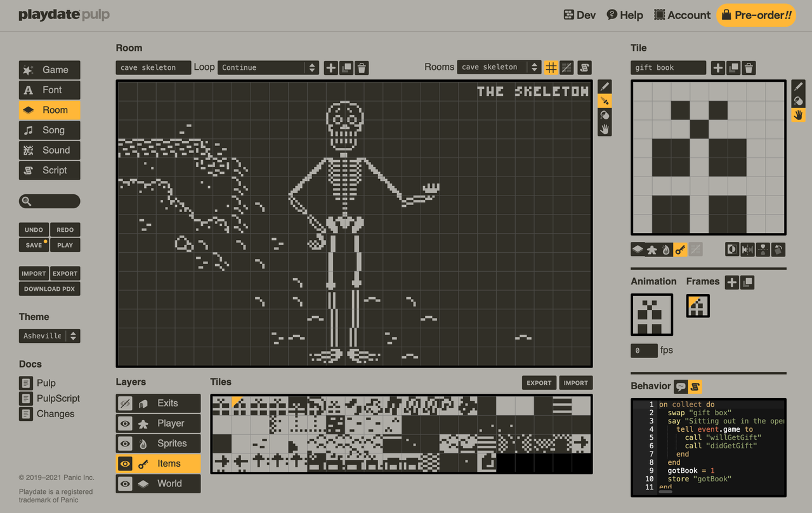812x513 pixels.
Task: Pick the hand tool next to the room canvas
Action: tap(605, 130)
